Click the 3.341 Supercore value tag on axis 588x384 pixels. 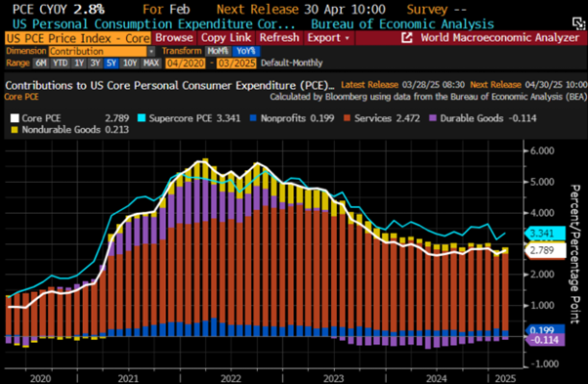[x=545, y=234]
